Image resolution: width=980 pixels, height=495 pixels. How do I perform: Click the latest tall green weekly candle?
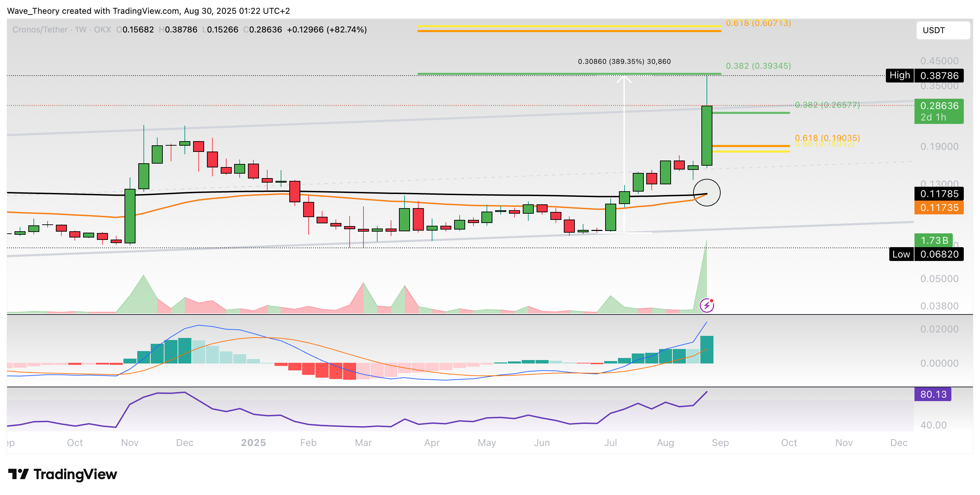tap(707, 136)
